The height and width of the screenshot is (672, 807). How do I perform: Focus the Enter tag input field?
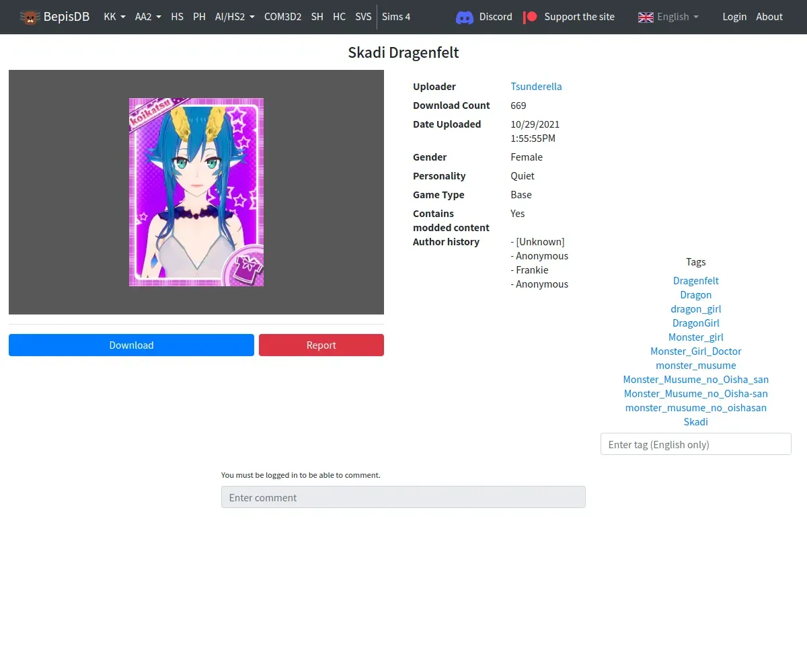click(x=696, y=444)
